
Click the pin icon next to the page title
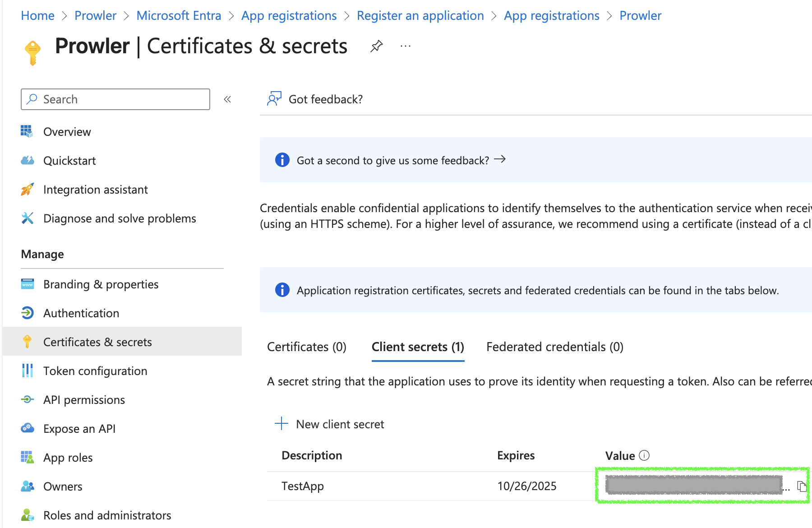377,46
